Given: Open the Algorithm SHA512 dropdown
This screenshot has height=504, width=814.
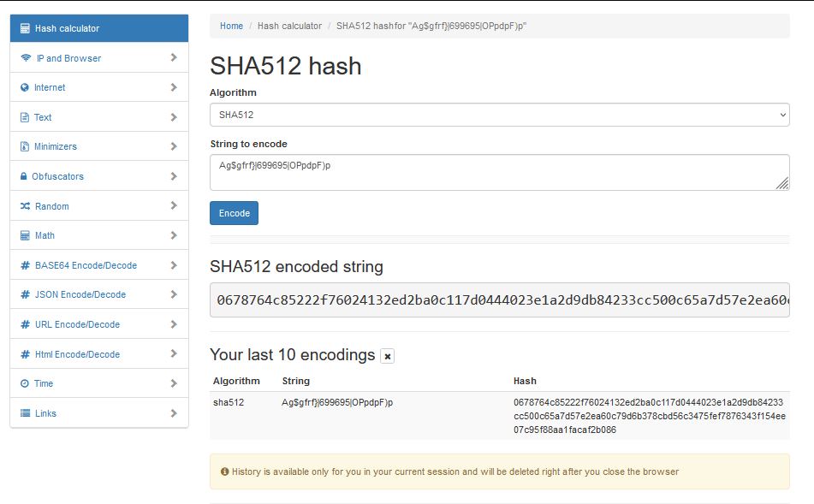Looking at the screenshot, I should [x=499, y=115].
